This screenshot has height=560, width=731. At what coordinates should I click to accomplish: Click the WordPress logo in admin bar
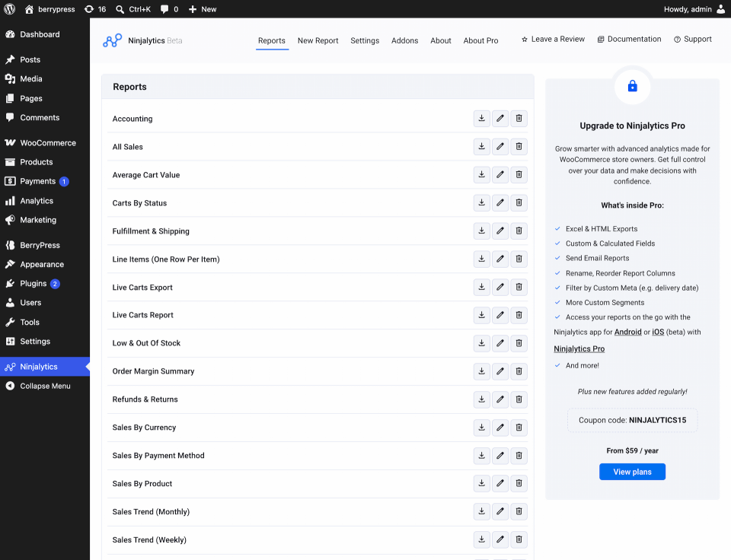tap(9, 9)
